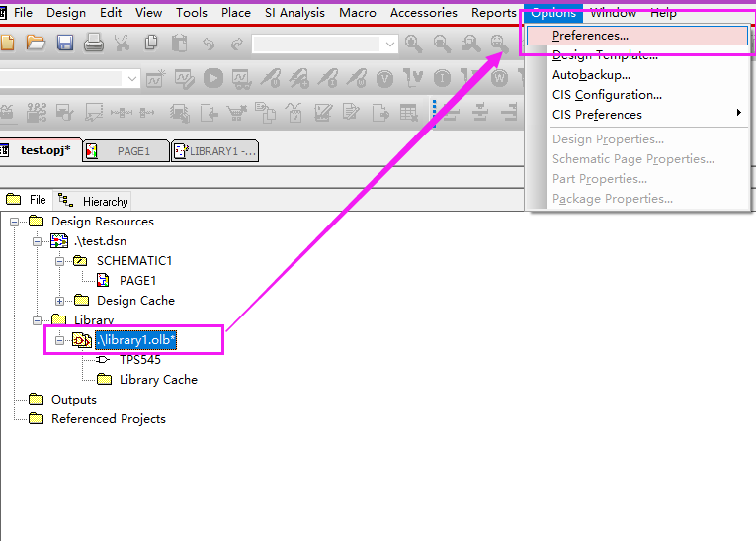Click the hierarchy nodes toolbar icon
This screenshot has width=756, height=541.
tap(37, 113)
